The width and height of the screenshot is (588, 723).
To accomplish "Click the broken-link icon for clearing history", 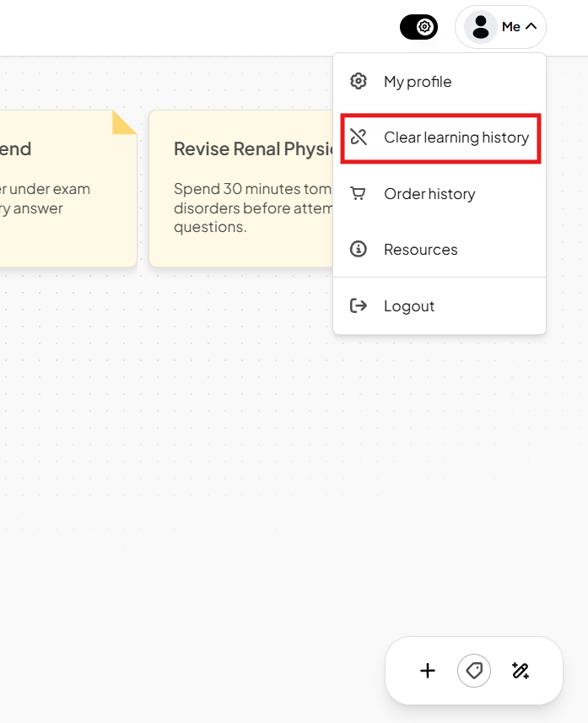I will point(359,137).
